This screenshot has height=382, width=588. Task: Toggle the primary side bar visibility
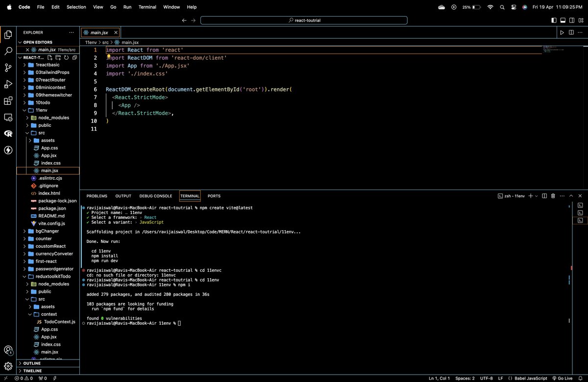click(x=554, y=21)
